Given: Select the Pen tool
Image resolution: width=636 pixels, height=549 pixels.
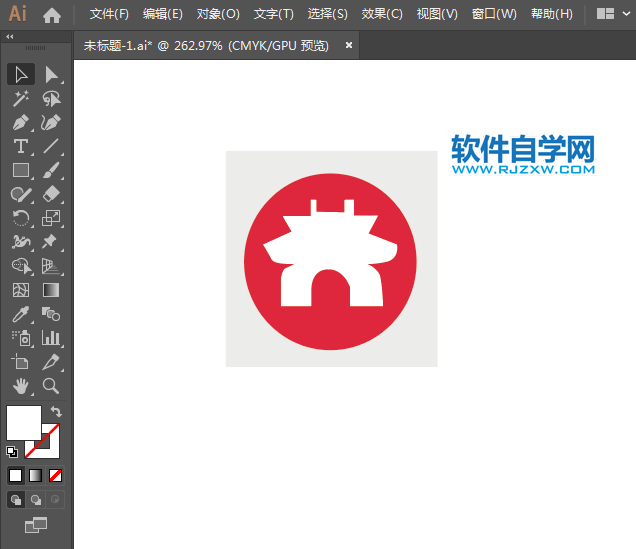Looking at the screenshot, I should [21, 122].
